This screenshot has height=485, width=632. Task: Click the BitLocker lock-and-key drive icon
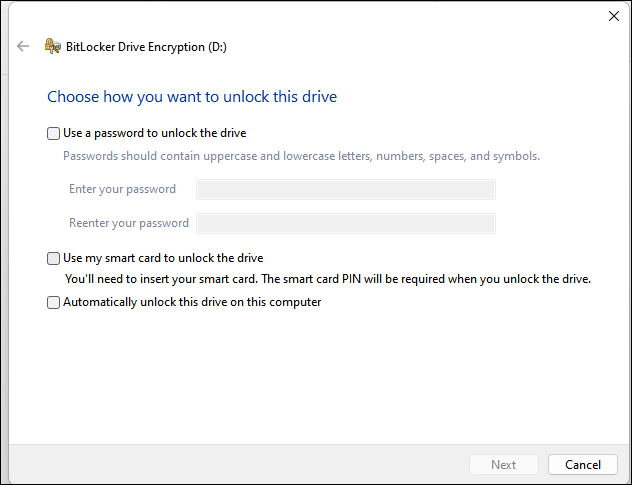tap(51, 46)
